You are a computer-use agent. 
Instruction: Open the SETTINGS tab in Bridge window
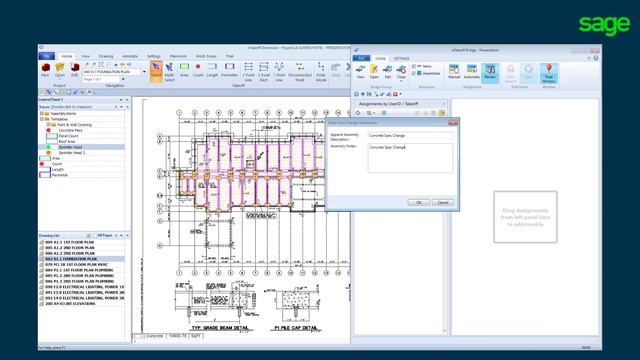pos(401,59)
